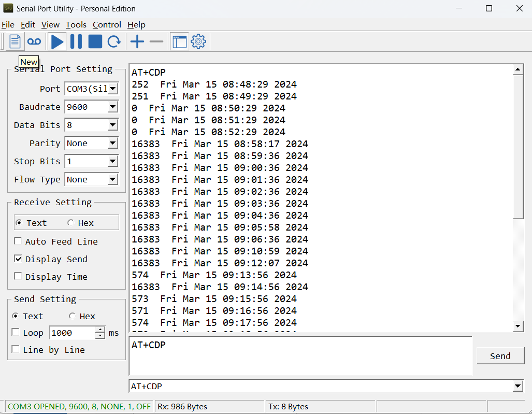Enable the Display Time checkbox
This screenshot has height=414, width=532.
18,276
